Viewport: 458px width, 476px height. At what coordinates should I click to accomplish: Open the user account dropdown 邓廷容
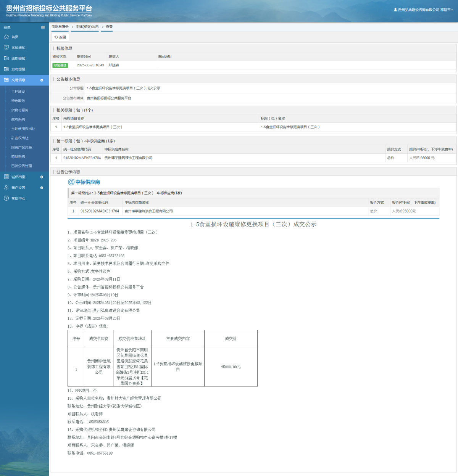pyautogui.click(x=424, y=10)
